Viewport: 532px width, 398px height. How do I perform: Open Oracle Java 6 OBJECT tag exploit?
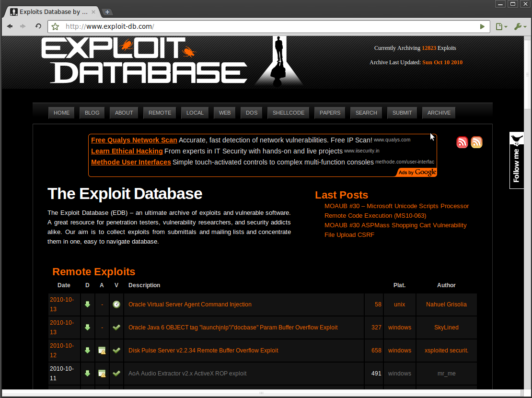(x=233, y=328)
